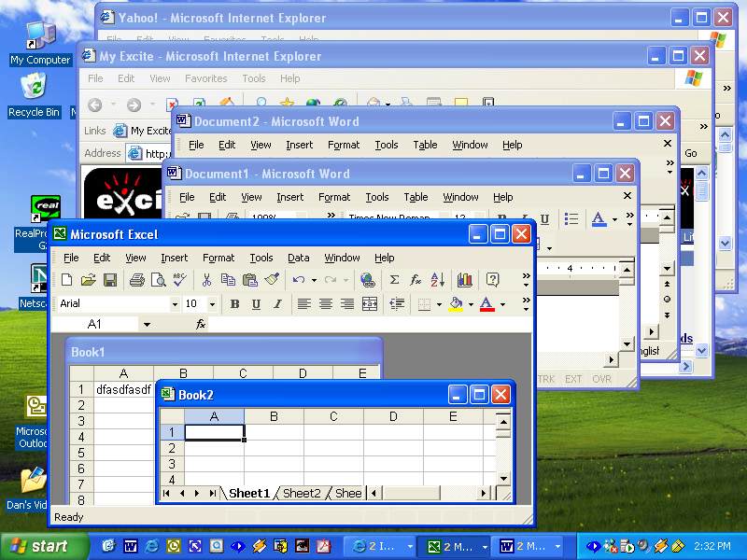Screen dimensions: 747x560
Task: Click the blue Font Color A in Word
Action: tap(599, 219)
